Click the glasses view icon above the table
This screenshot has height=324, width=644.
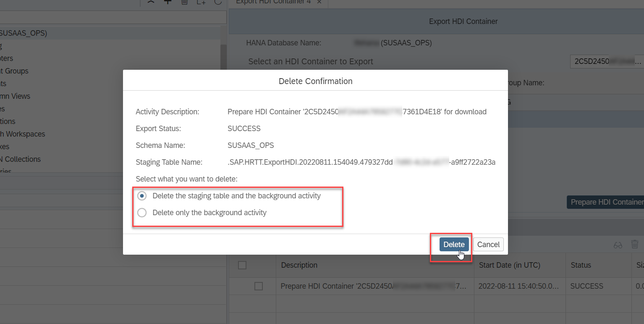coord(618,245)
